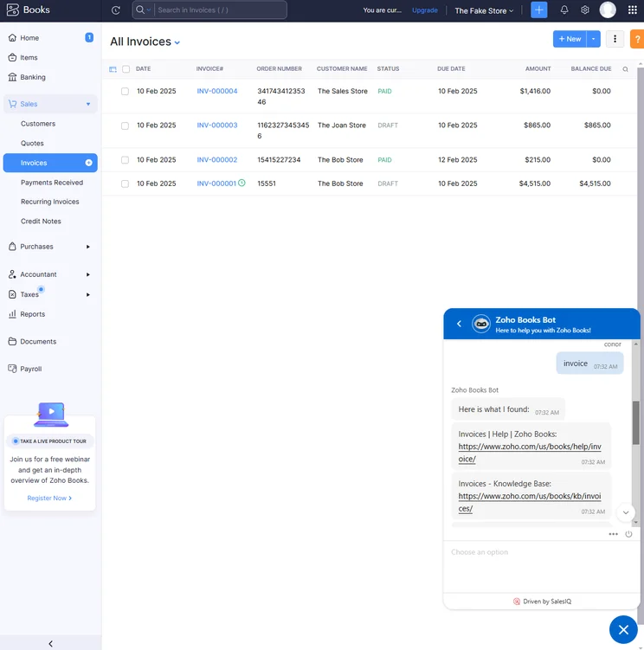Screen dimensions: 644x650
Task: Expand the Accountant menu section
Action: (x=88, y=274)
